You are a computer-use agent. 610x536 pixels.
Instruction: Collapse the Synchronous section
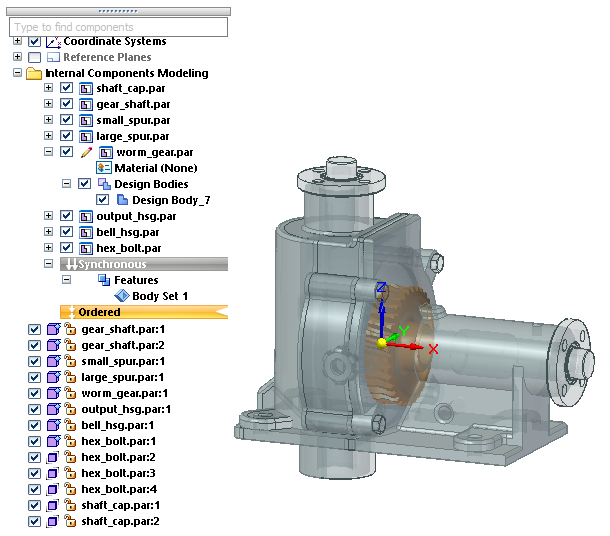[x=48, y=264]
